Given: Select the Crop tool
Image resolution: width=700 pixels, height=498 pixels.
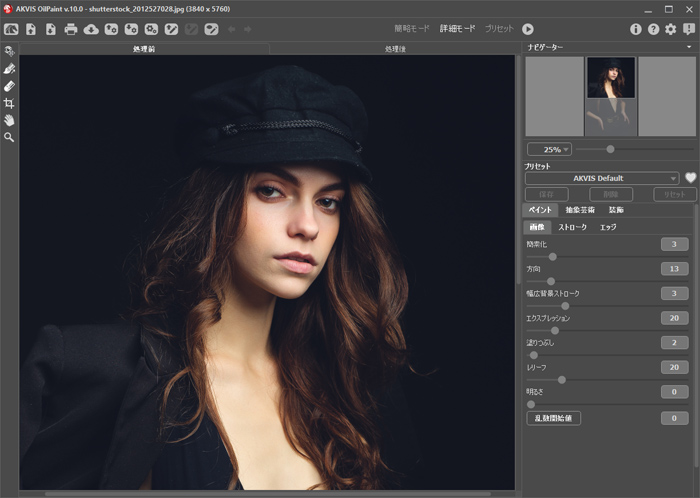Looking at the screenshot, I should pos(9,103).
